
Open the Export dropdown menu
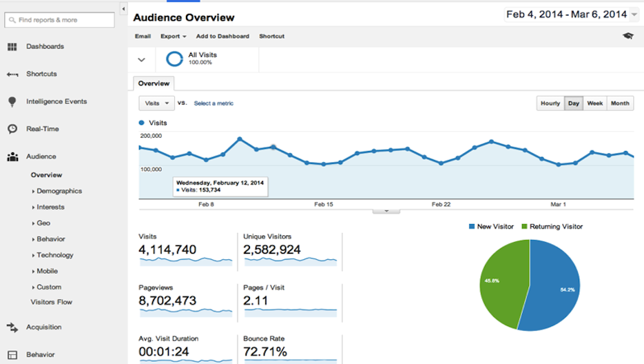[174, 37]
